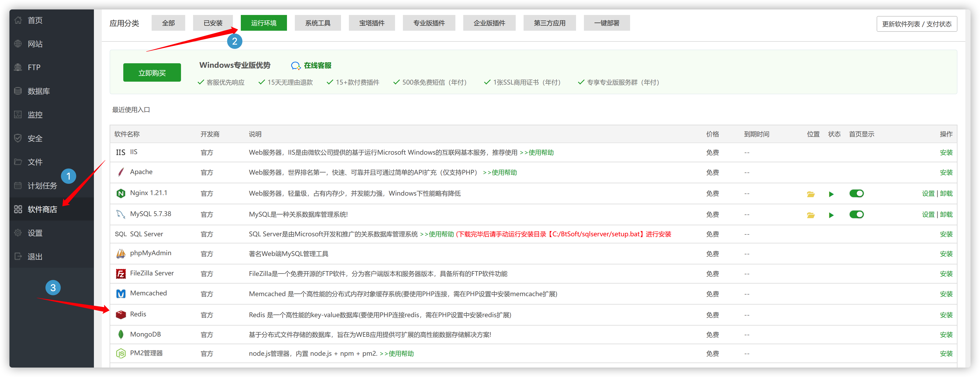Click the 退出 logout icon in sidebar
The image size is (980, 377).
pos(18,256)
